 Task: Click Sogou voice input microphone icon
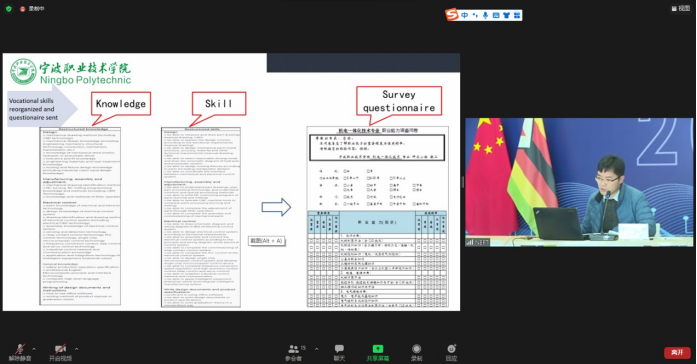click(485, 15)
